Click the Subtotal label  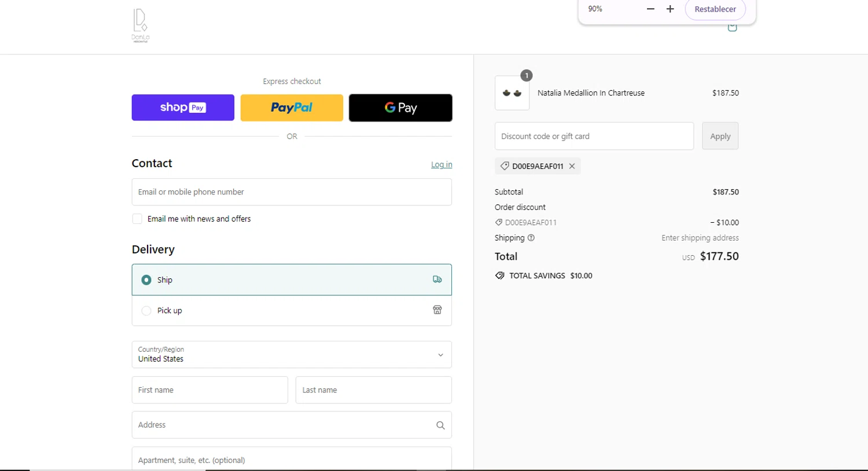point(509,192)
